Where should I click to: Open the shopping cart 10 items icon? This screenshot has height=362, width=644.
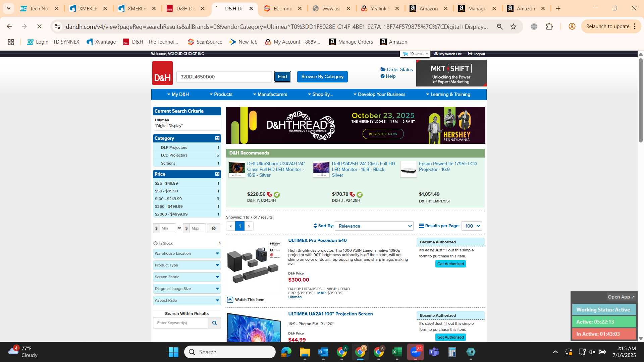(415, 54)
